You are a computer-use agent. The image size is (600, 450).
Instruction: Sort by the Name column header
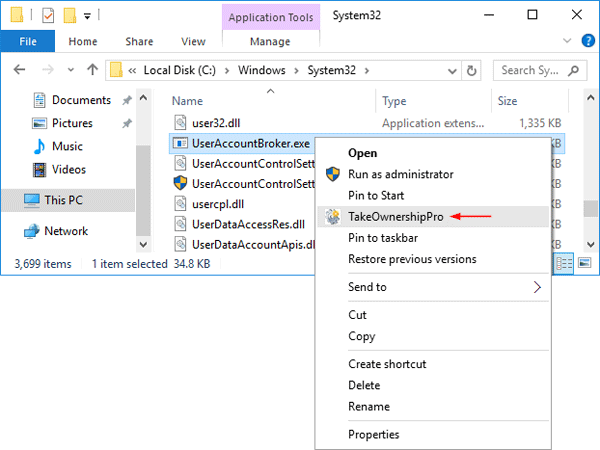(188, 101)
